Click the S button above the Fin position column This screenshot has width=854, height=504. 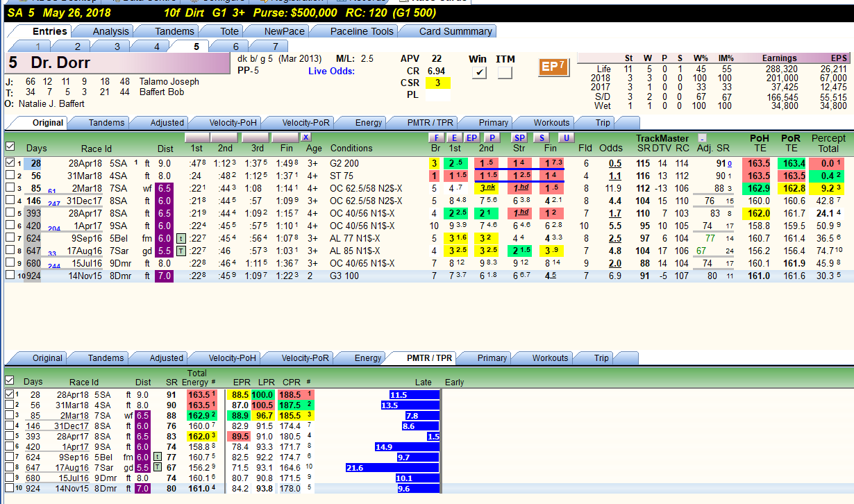[542, 137]
